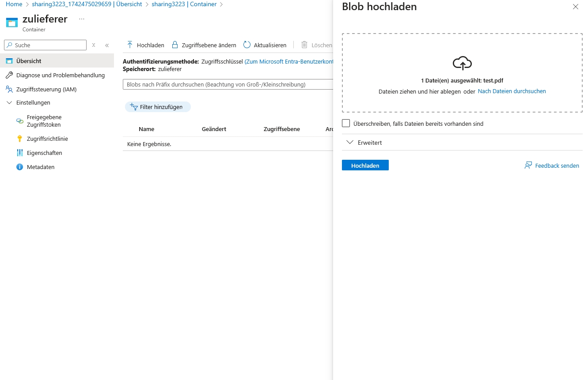Viewport: 588px width, 380px height.
Task: Enable overwrite existing files checkbox
Action: pyautogui.click(x=346, y=124)
